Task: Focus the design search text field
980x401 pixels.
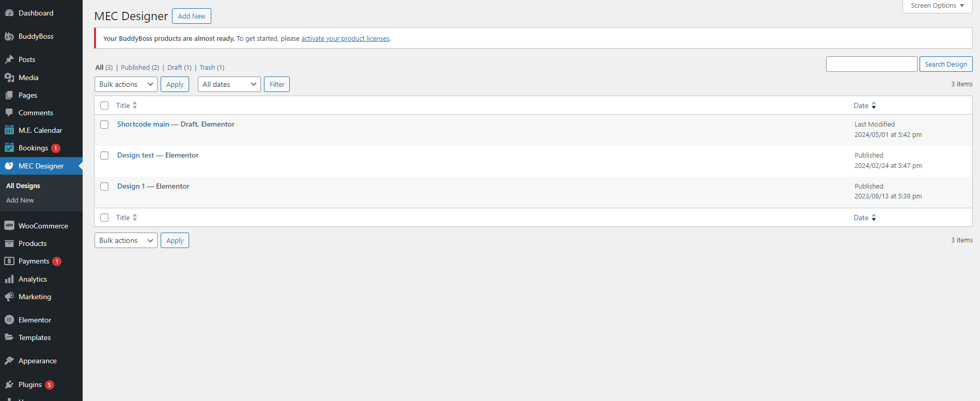Action: click(871, 64)
